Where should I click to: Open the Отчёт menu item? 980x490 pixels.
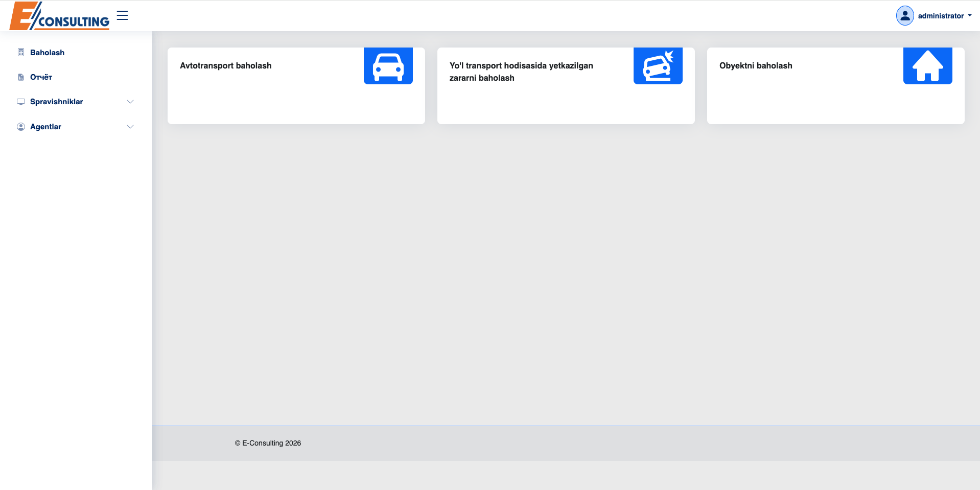[41, 77]
